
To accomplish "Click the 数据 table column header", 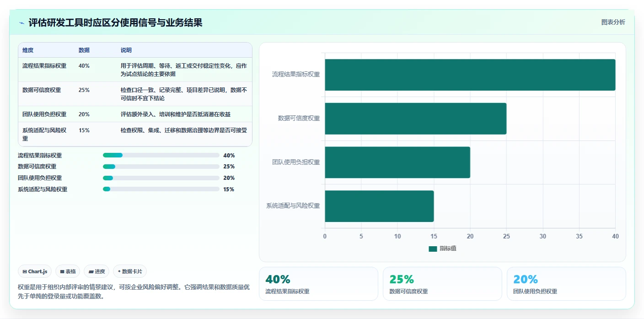I will [x=84, y=50].
